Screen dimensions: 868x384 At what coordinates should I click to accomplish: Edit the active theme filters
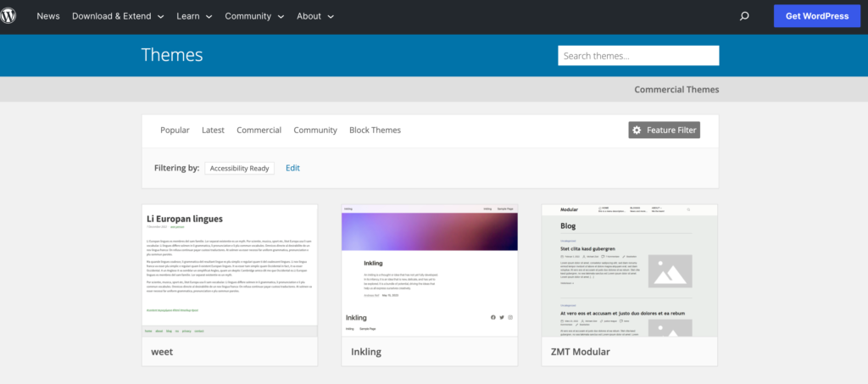(x=292, y=168)
